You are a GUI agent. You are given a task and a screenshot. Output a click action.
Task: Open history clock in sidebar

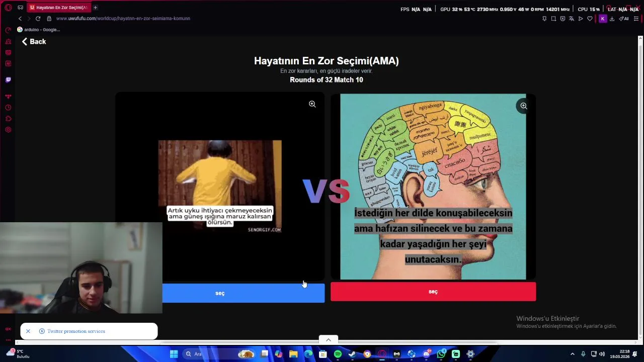pos(8,108)
